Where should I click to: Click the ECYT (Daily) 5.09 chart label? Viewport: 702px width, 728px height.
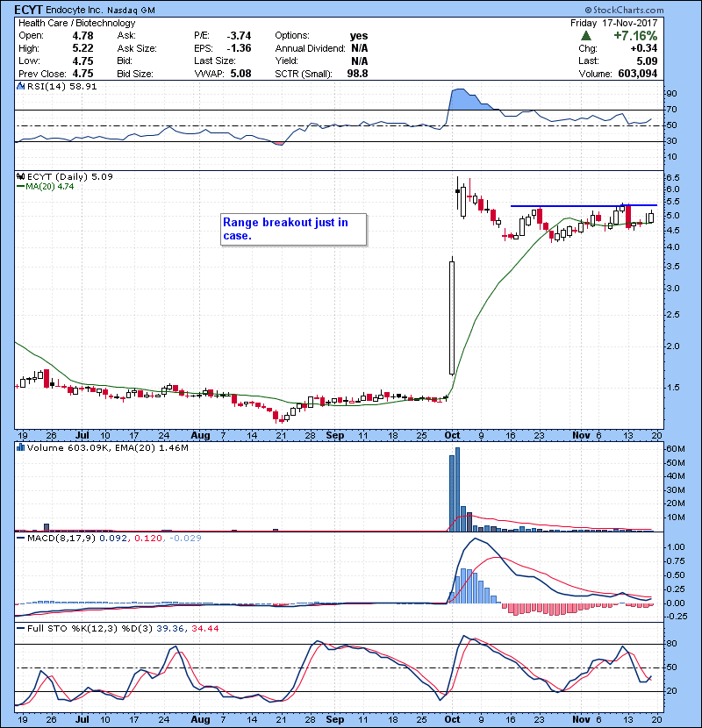[x=69, y=176]
